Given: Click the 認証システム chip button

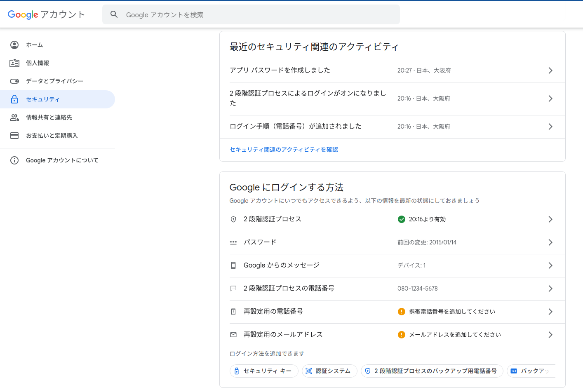Looking at the screenshot, I should 329,371.
